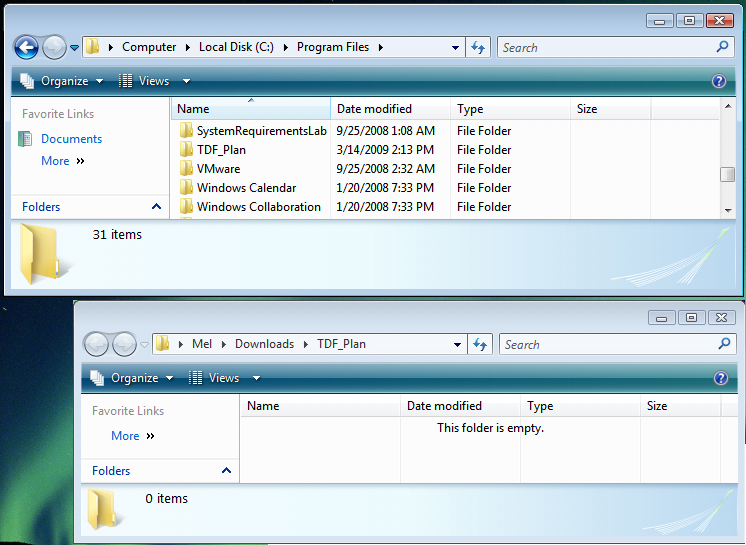This screenshot has width=746, height=545.
Task: Click the Forward arrow in Program Files window
Action: (54, 48)
